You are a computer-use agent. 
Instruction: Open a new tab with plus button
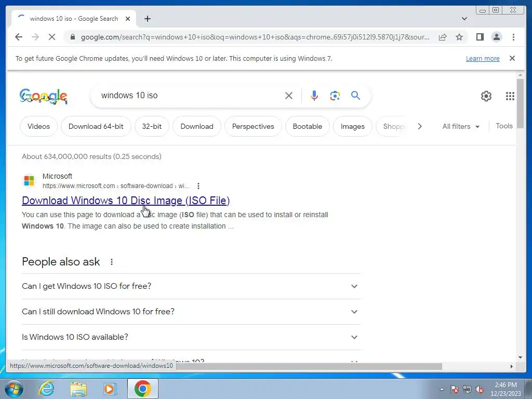click(x=147, y=19)
